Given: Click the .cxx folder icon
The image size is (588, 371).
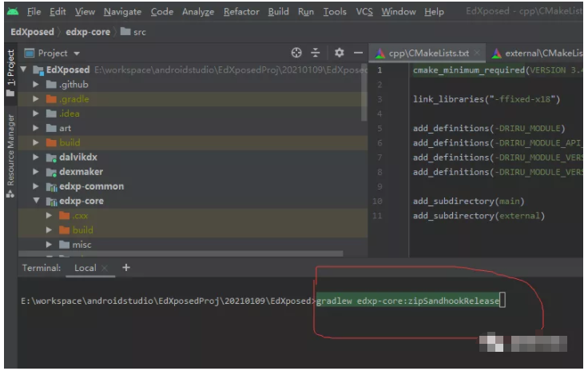Looking at the screenshot, I should 64,215.
